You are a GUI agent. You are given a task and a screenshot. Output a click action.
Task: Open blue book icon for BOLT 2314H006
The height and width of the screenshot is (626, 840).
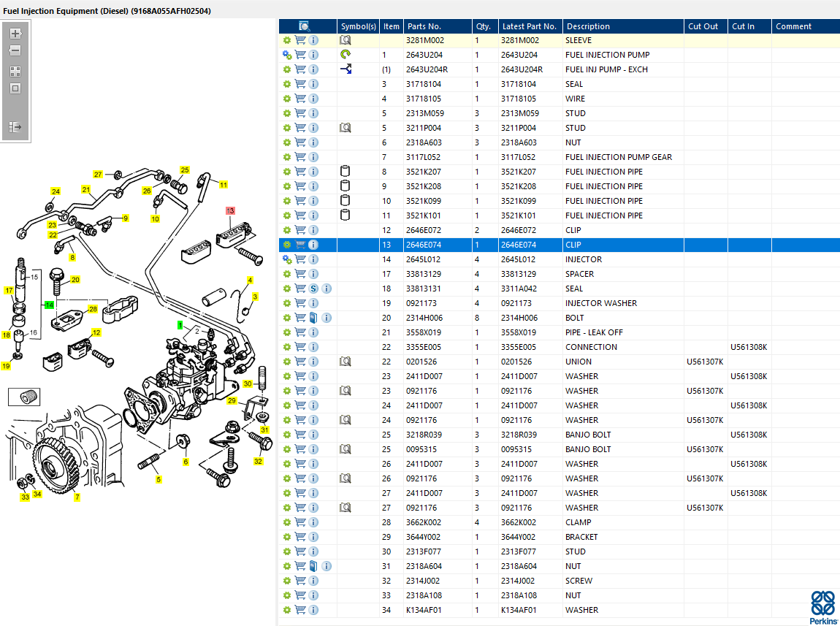coord(313,318)
